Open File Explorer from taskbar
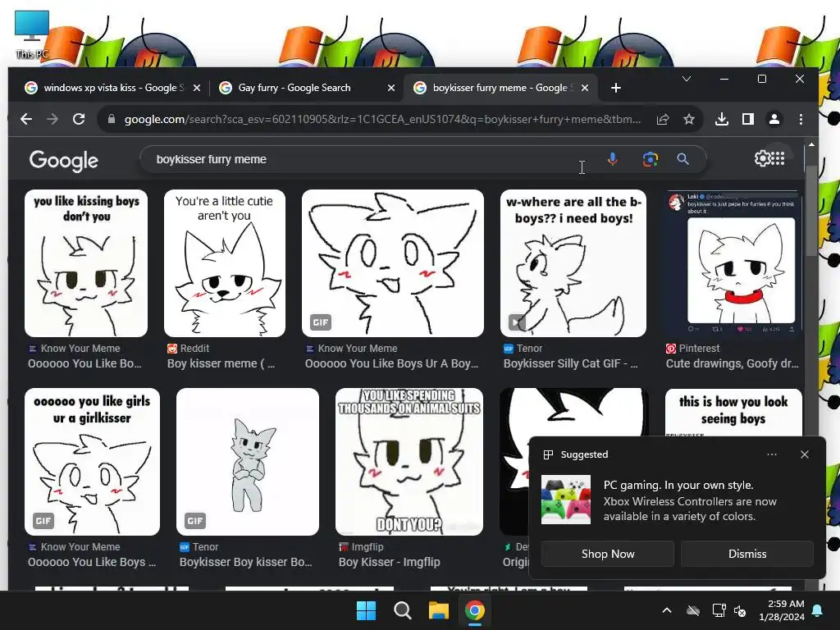 pyautogui.click(x=438, y=610)
